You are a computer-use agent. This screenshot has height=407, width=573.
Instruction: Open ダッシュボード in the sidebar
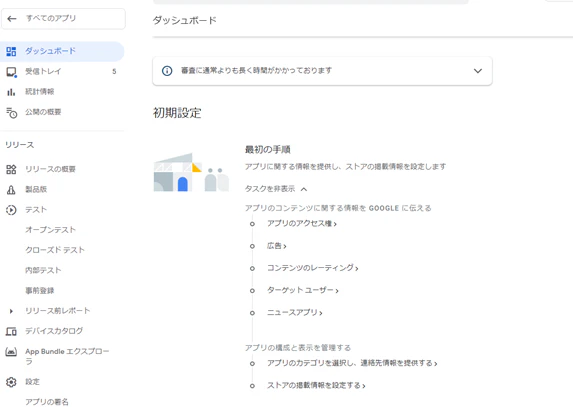[62, 51]
